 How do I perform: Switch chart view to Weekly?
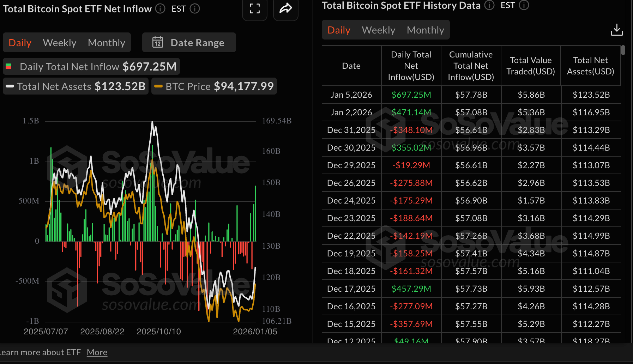coord(59,42)
